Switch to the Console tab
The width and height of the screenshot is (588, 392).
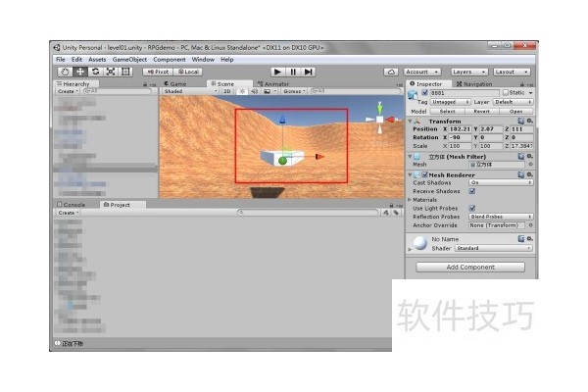72,205
